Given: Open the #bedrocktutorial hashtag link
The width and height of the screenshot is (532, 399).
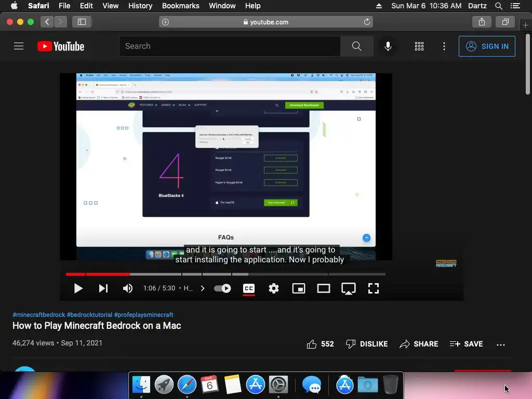Looking at the screenshot, I should (x=89, y=315).
